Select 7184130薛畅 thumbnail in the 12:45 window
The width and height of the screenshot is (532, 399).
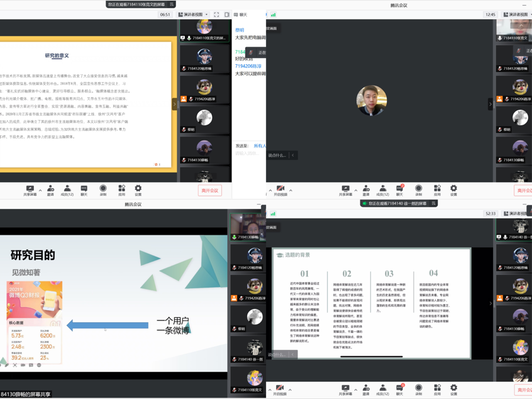point(514,150)
